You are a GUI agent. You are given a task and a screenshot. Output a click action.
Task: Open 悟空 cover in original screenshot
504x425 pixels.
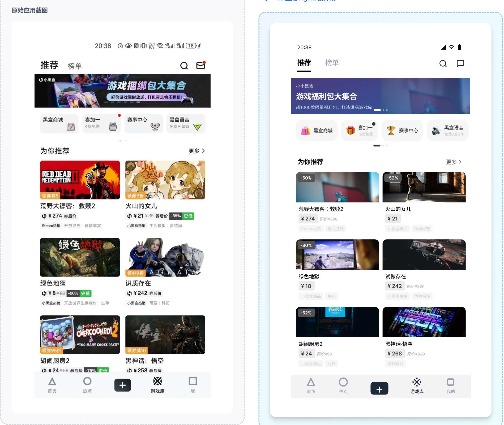pyautogui.click(x=165, y=335)
